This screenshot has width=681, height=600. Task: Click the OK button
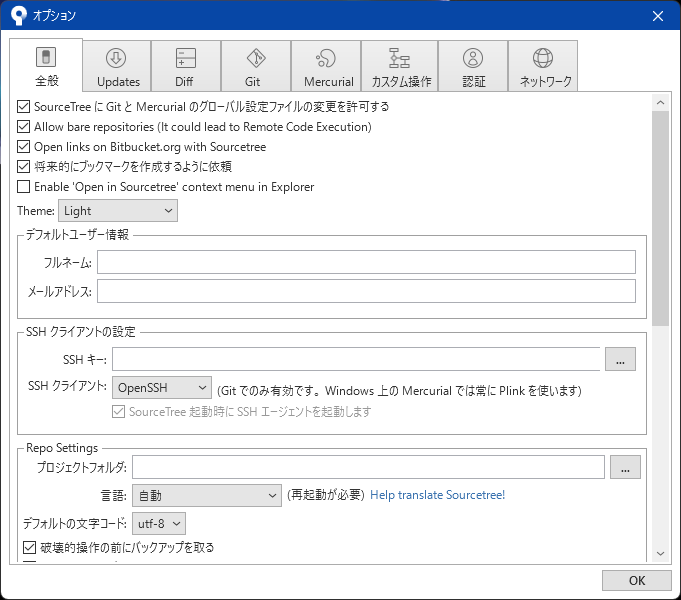pos(637,580)
